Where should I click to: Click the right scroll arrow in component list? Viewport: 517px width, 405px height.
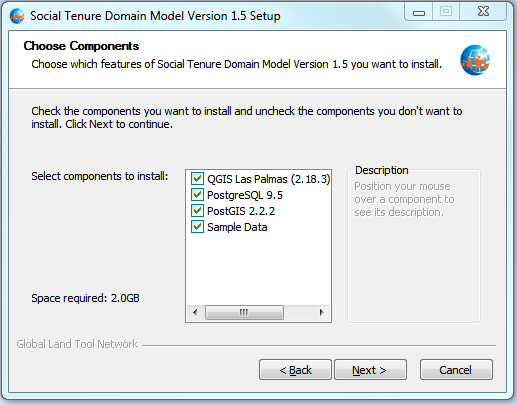click(321, 312)
